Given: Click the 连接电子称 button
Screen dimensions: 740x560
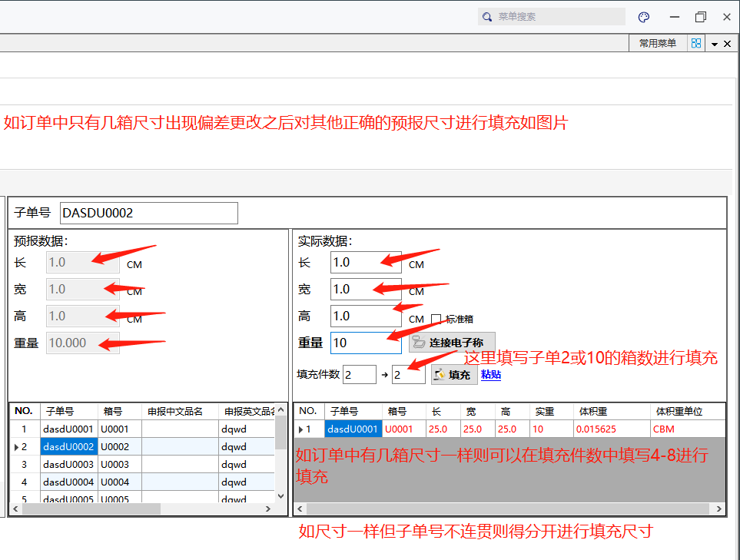Looking at the screenshot, I should pyautogui.click(x=452, y=343).
